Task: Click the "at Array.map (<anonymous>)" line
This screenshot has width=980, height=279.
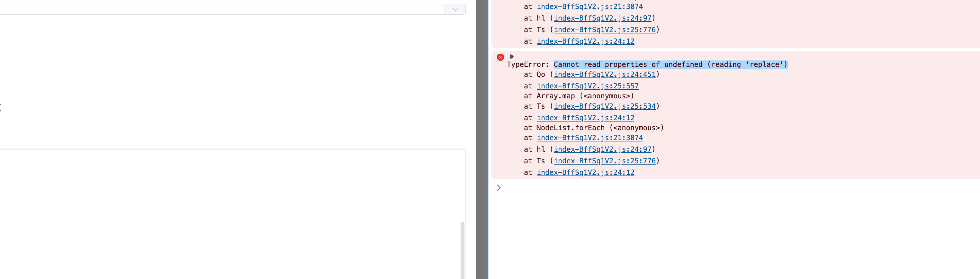Action: coord(579,96)
